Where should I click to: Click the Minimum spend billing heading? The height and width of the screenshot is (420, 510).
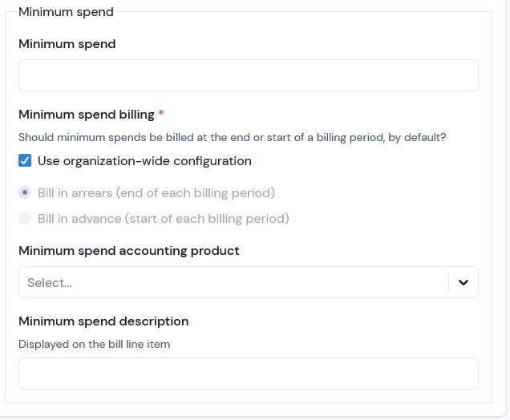point(87,115)
